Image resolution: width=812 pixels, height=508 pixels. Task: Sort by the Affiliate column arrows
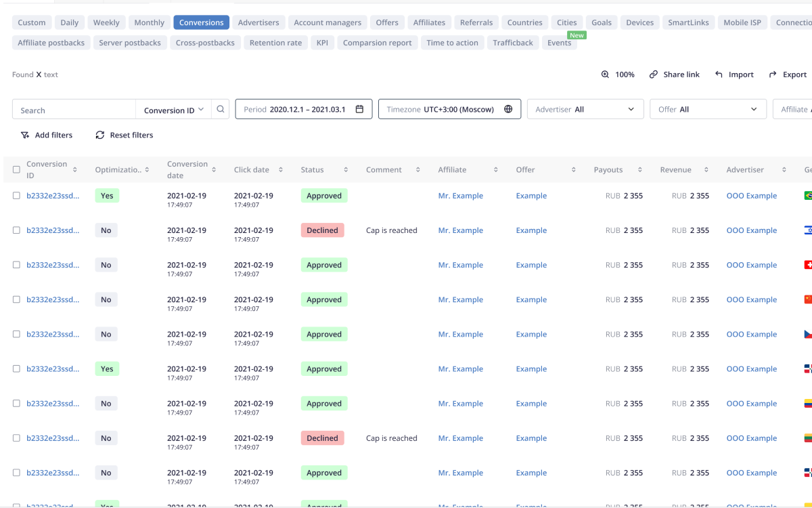pyautogui.click(x=496, y=170)
